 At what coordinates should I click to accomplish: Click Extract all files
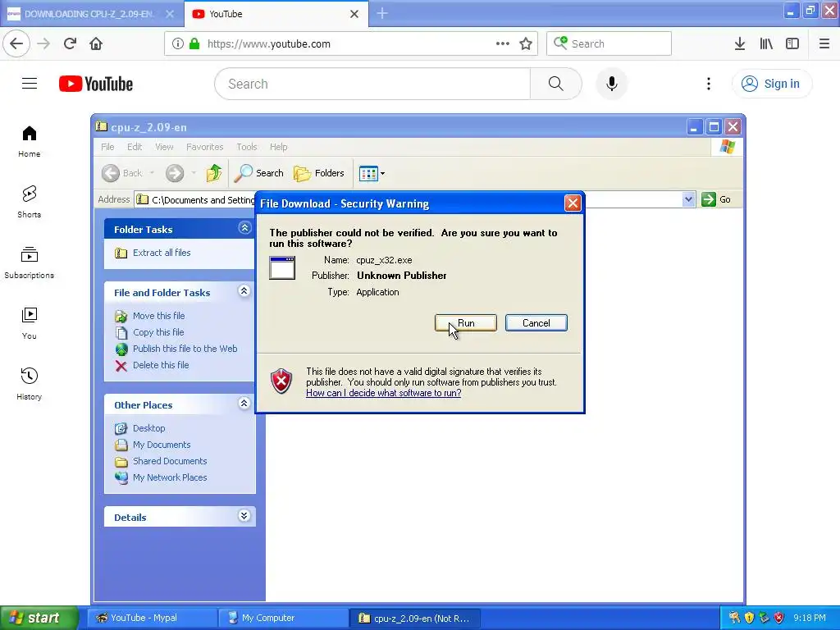tap(162, 253)
